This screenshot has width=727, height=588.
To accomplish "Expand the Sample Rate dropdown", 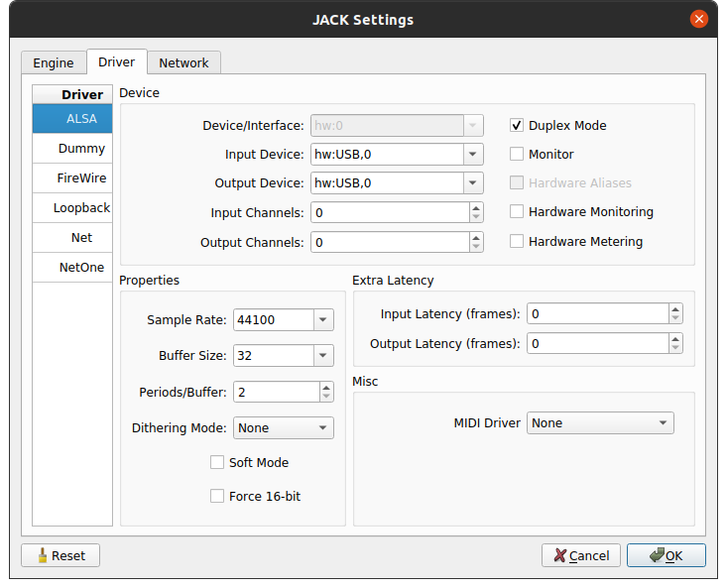I will (323, 319).
